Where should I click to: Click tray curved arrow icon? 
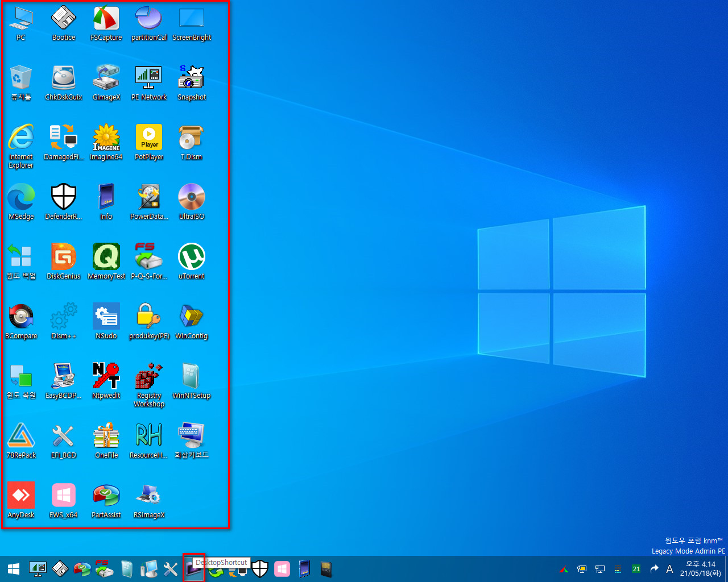click(x=654, y=569)
